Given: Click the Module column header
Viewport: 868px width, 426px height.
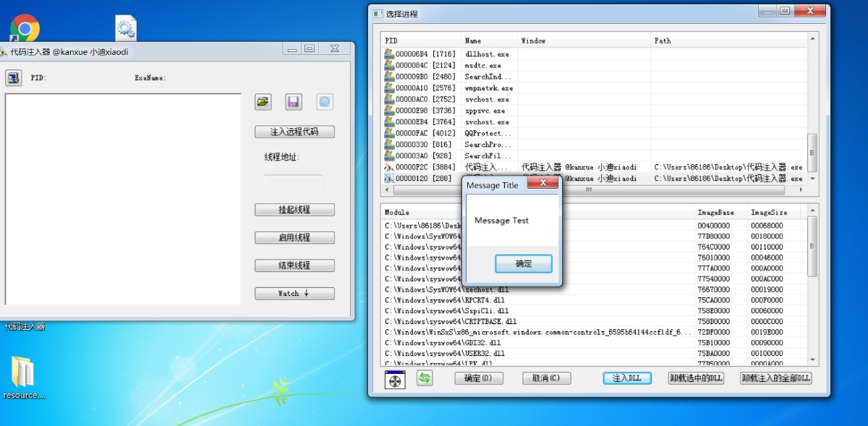Looking at the screenshot, I should [x=538, y=213].
